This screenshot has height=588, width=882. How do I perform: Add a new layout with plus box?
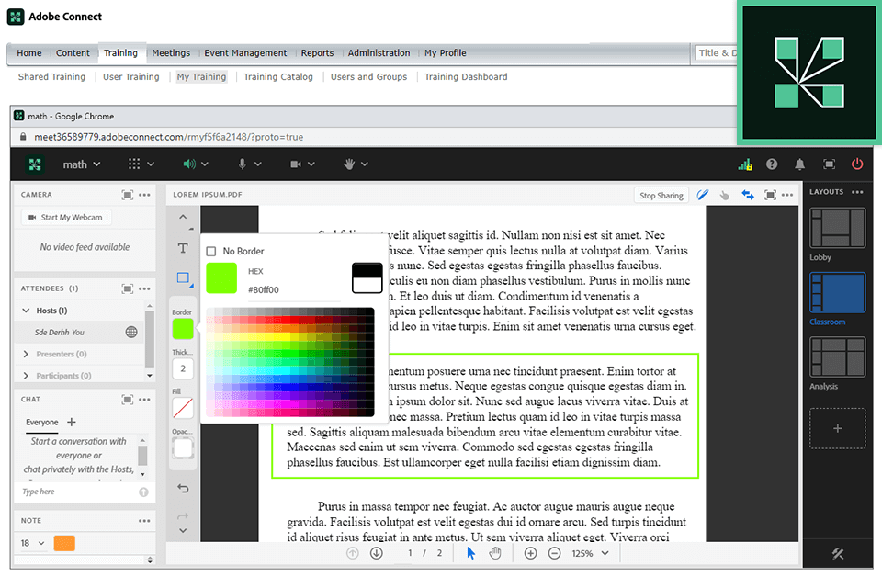838,428
